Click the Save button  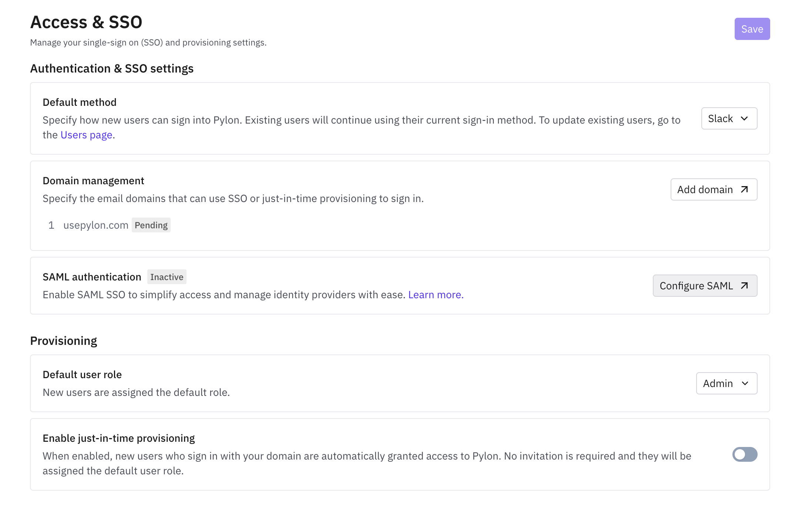point(752,29)
